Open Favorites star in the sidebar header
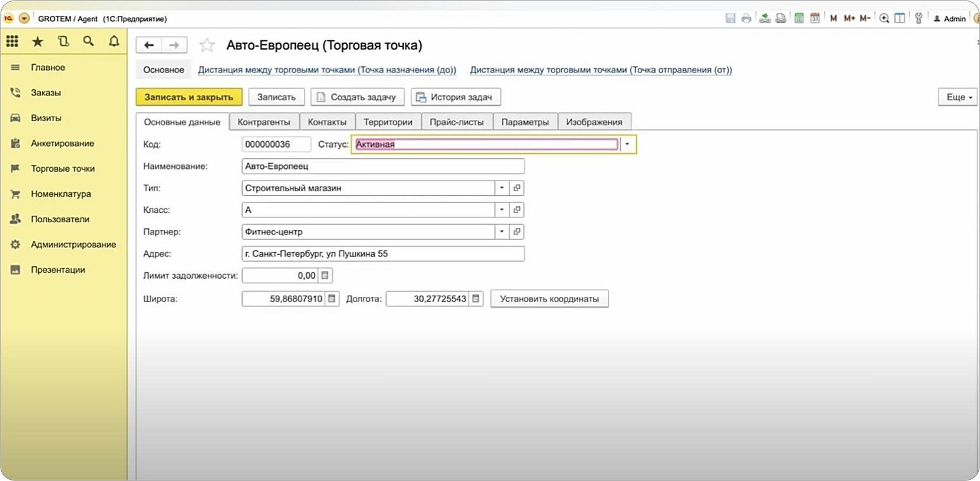Viewport: 980px width, 481px height. click(x=37, y=41)
